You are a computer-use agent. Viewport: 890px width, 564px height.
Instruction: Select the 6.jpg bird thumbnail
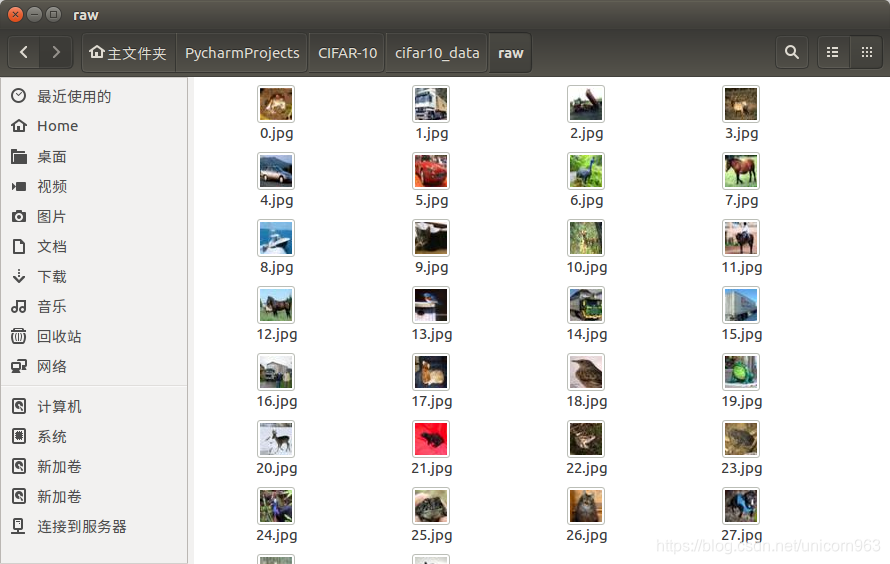click(586, 171)
